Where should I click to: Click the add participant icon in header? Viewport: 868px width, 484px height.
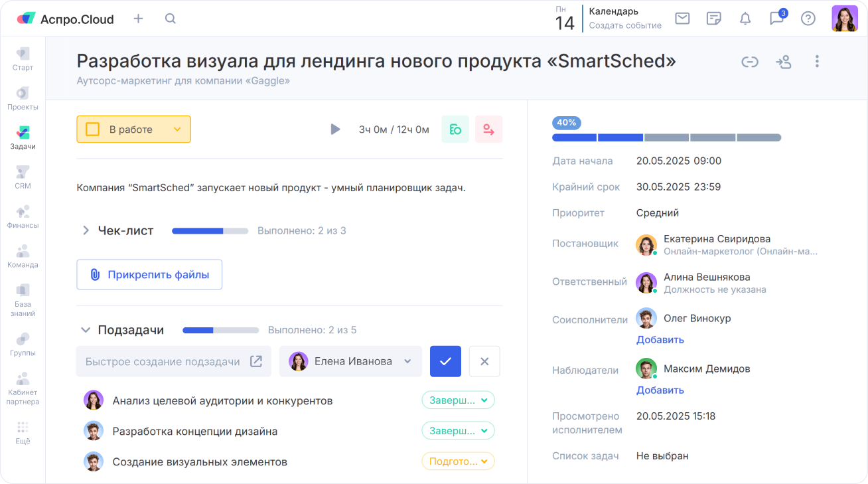[783, 62]
